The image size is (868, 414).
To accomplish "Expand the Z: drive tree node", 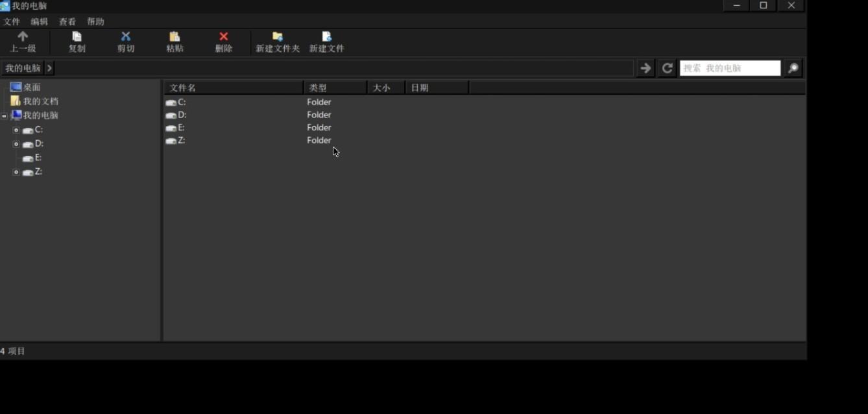I will coord(16,172).
